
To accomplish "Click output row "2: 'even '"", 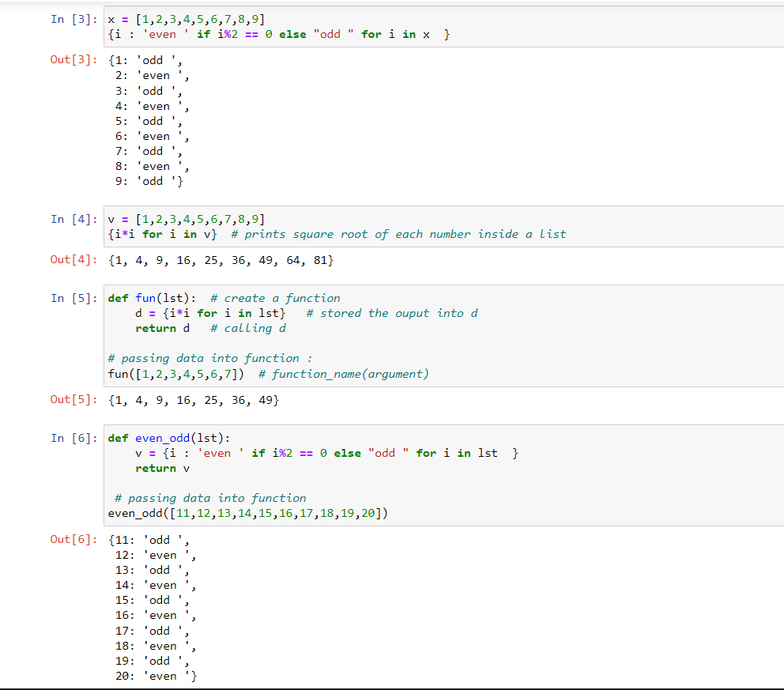I will pos(152,76).
